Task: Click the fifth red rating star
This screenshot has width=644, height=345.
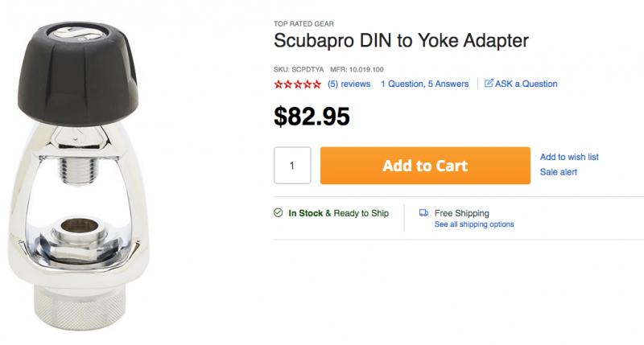Action: pos(317,84)
